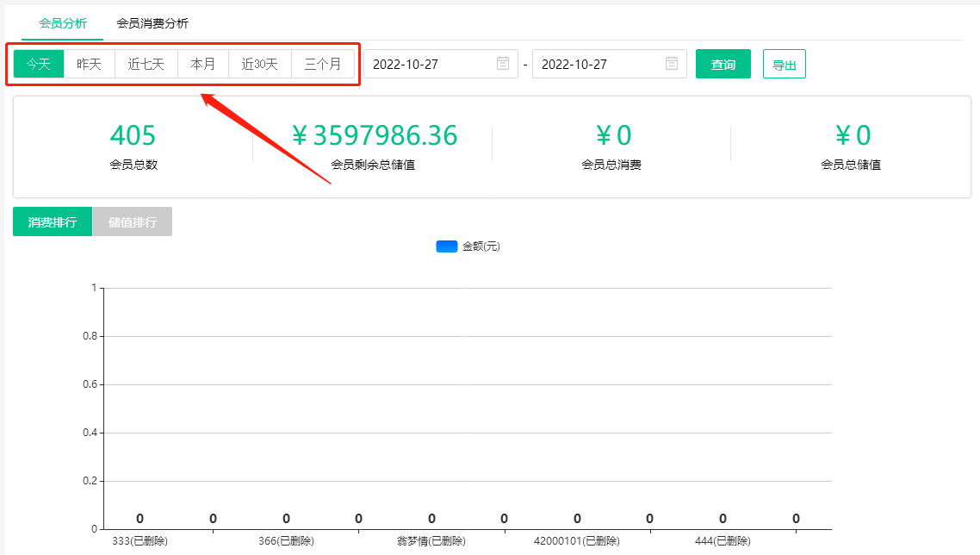980x555 pixels.
Task: Select the 三个月 quick date filter
Action: pos(324,64)
